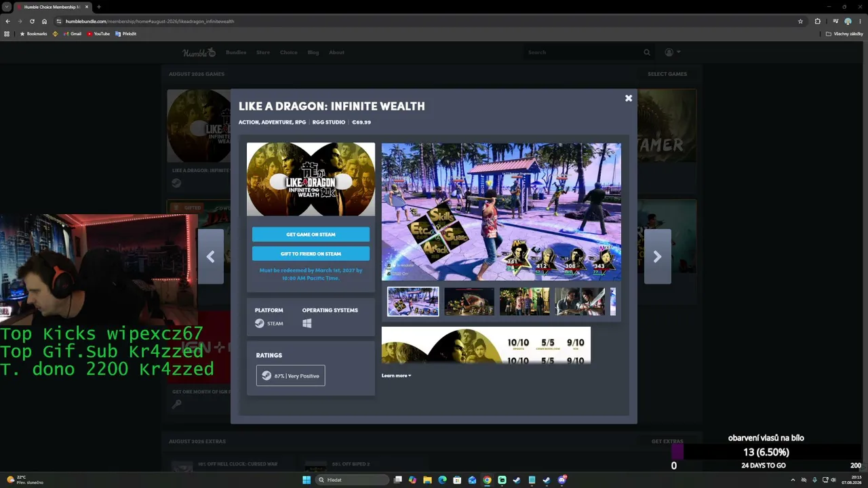
Task: Select the second screenshot thumbnail
Action: 469,302
